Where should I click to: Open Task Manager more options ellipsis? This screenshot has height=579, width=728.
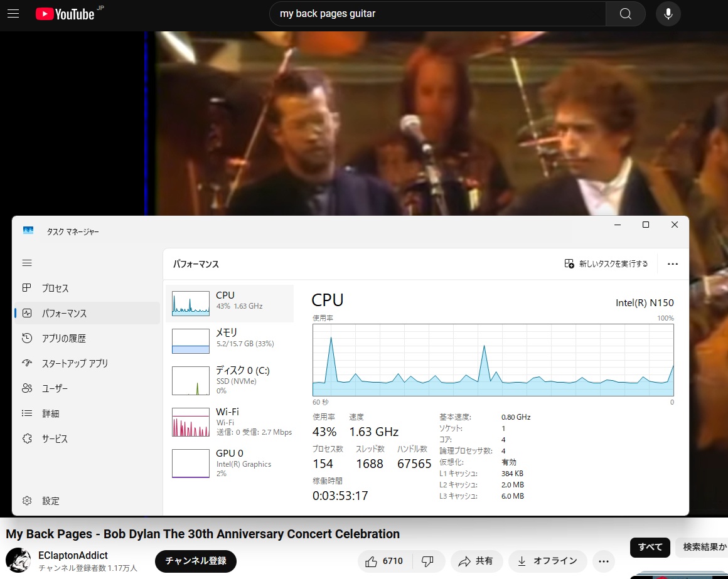(673, 264)
